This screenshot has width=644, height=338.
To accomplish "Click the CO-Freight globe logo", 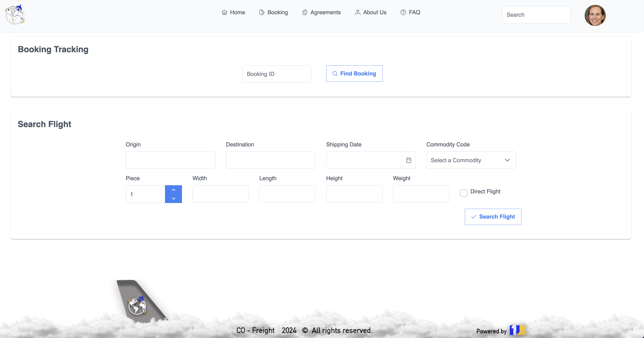I will pyautogui.click(x=15, y=15).
